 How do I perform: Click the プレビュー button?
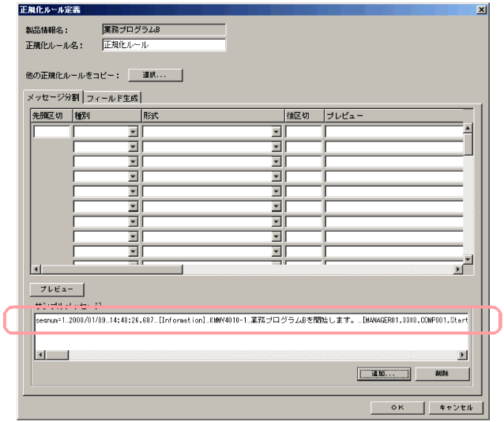pyautogui.click(x=57, y=289)
